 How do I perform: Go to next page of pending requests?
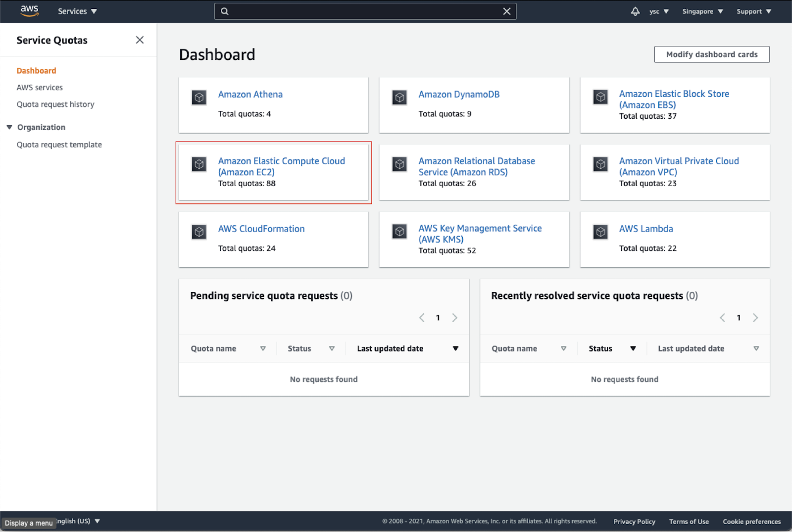click(x=454, y=318)
